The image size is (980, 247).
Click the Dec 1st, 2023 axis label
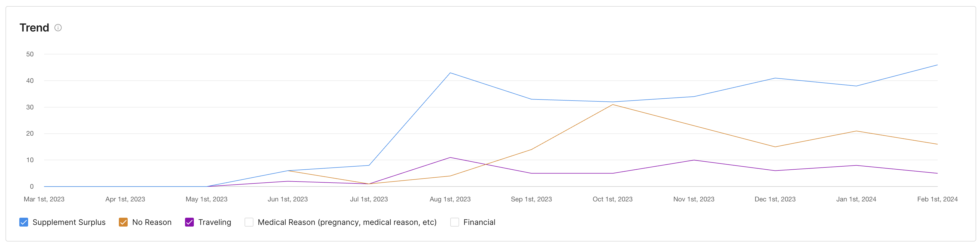click(x=775, y=199)
